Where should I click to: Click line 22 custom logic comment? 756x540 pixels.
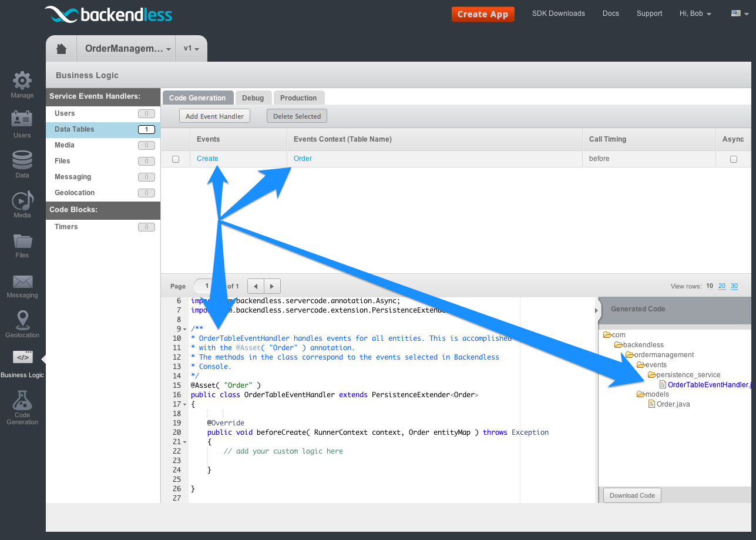(283, 451)
